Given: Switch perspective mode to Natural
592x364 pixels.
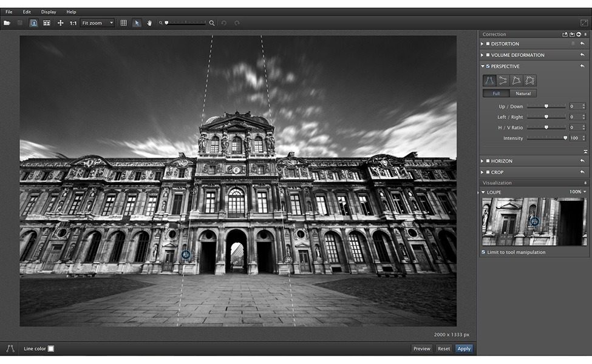Looking at the screenshot, I should pyautogui.click(x=523, y=93).
